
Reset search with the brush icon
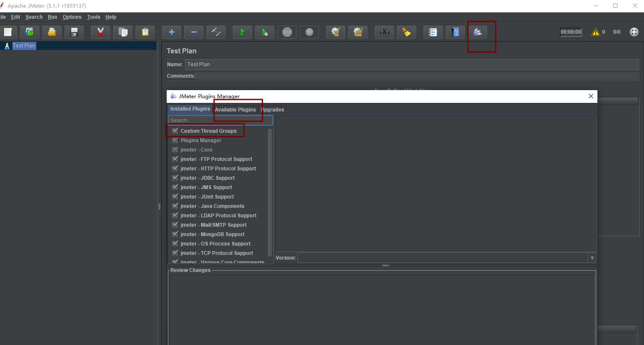point(406,32)
